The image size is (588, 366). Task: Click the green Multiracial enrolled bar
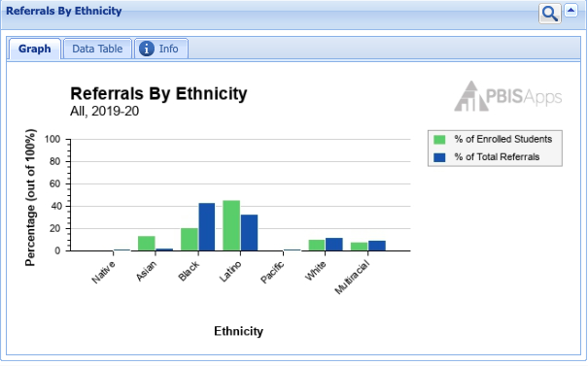pyautogui.click(x=360, y=247)
